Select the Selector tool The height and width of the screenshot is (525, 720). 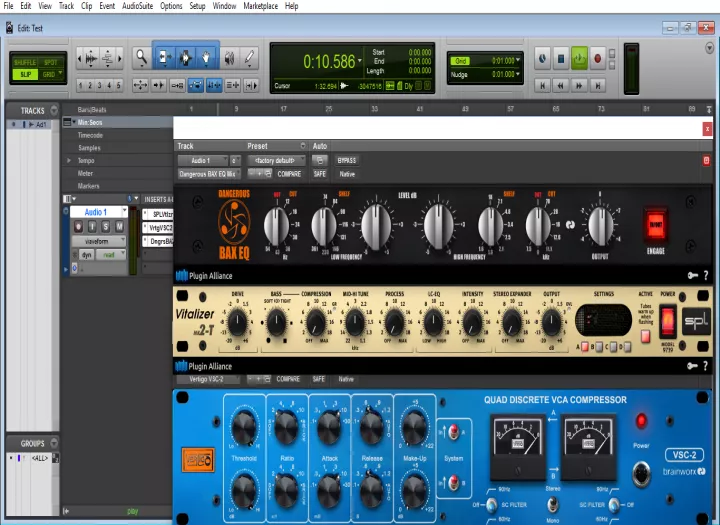pos(186,58)
